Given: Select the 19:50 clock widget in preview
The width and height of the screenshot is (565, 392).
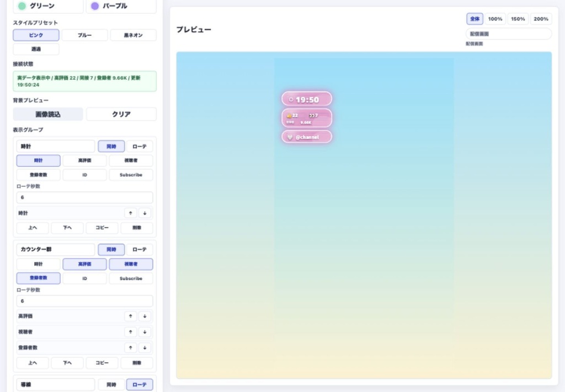Looking at the screenshot, I should point(307,99).
